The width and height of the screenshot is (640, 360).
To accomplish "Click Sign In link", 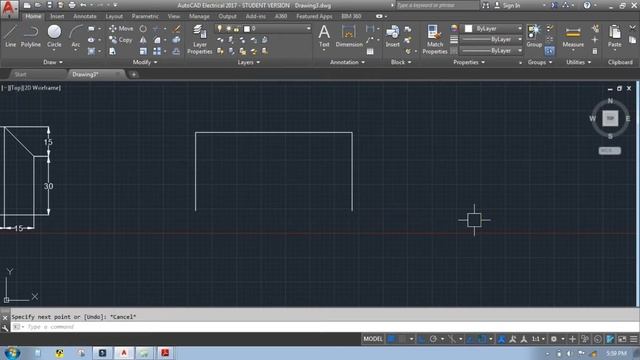I will tap(511, 5).
